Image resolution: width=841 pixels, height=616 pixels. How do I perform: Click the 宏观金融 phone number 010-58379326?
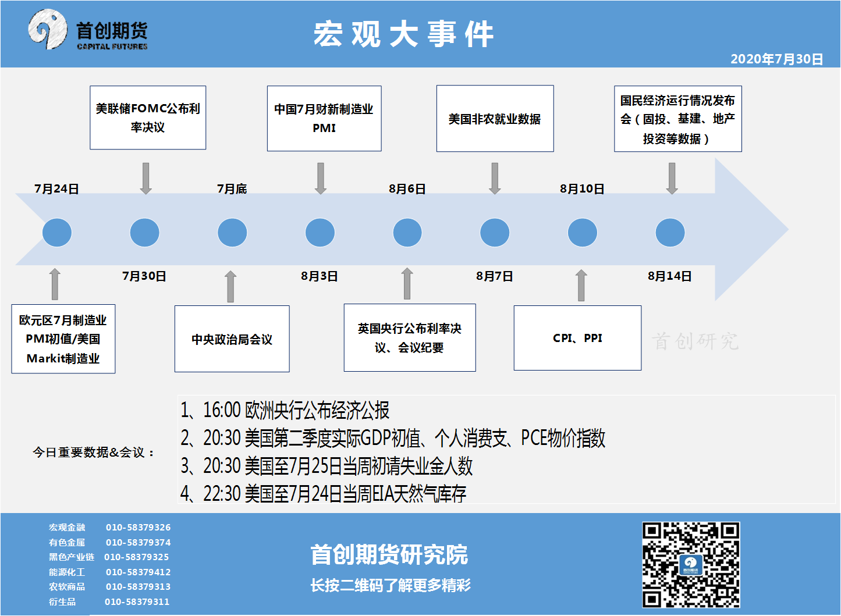click(138, 528)
